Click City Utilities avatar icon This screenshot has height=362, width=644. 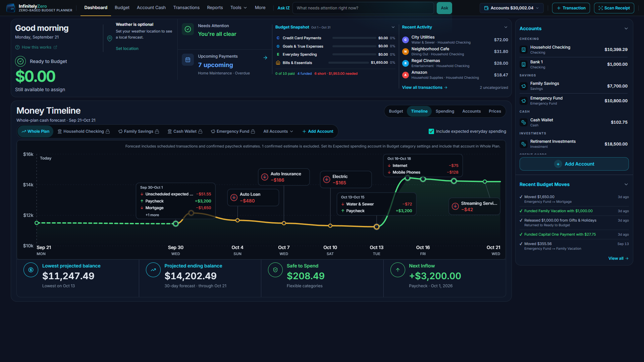(406, 40)
